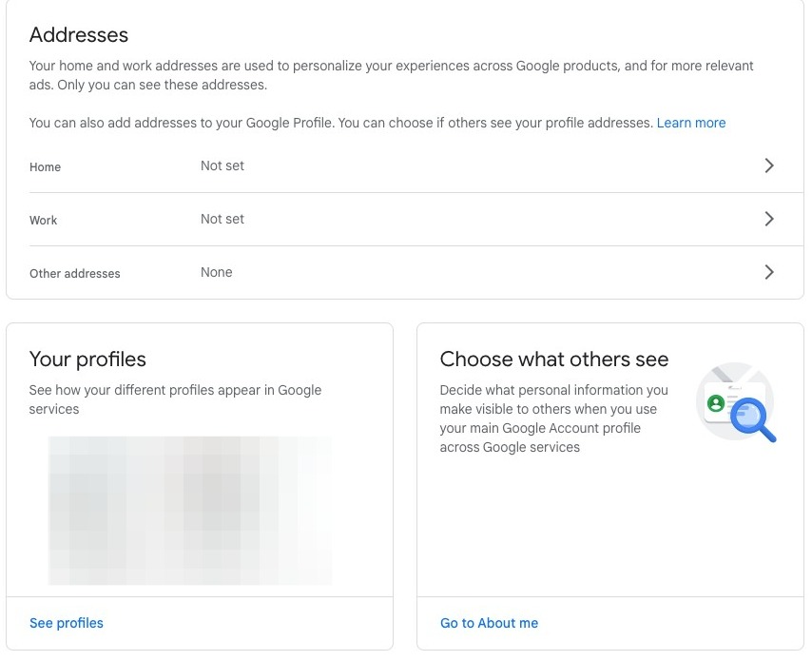
Task: Click the "None" value for Other addresses
Action: tap(217, 272)
